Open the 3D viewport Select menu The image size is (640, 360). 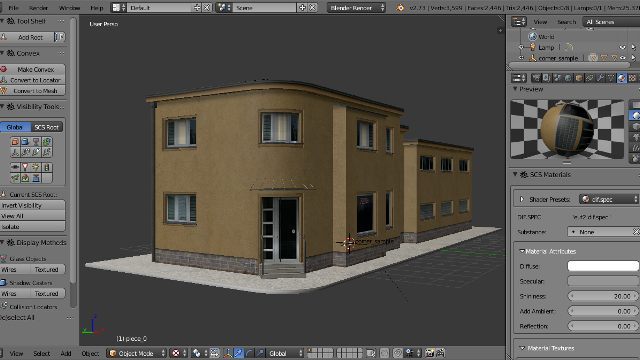pos(41,353)
